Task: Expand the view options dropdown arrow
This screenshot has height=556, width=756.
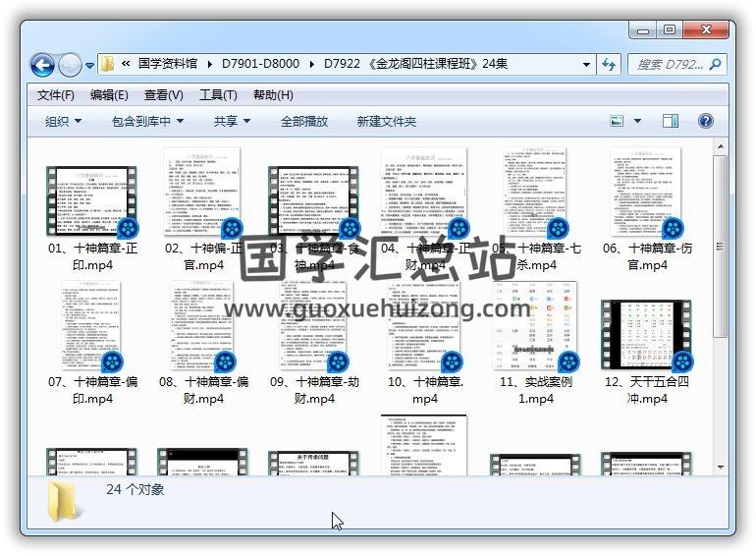Action: [638, 122]
